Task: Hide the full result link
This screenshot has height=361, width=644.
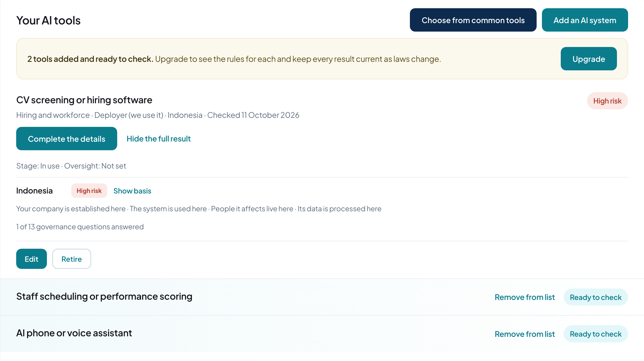Action: point(159,139)
